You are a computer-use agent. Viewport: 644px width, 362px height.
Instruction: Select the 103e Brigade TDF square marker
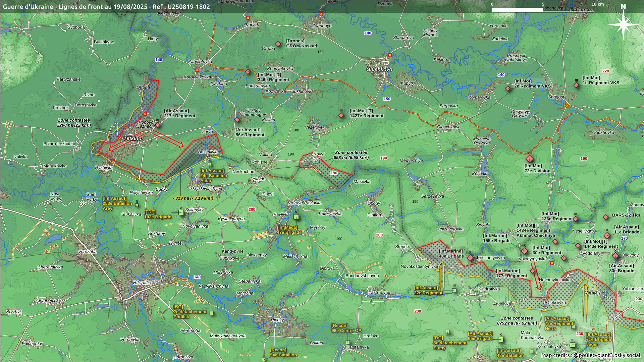pos(181,213)
